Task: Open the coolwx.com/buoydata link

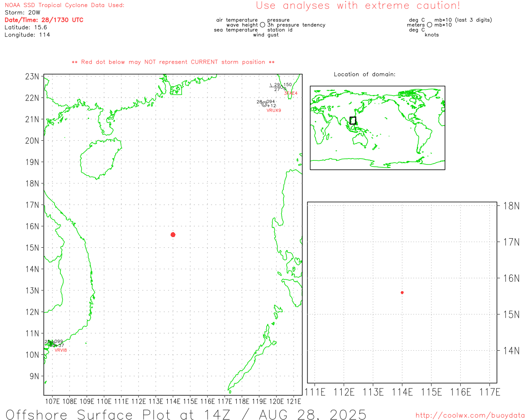Action: [x=470, y=415]
